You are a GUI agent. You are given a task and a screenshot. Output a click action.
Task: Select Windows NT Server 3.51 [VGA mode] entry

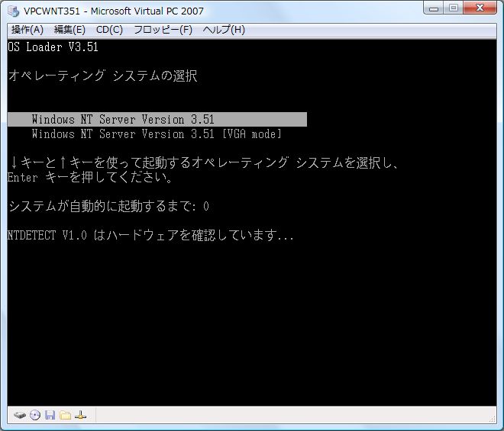[x=157, y=134]
